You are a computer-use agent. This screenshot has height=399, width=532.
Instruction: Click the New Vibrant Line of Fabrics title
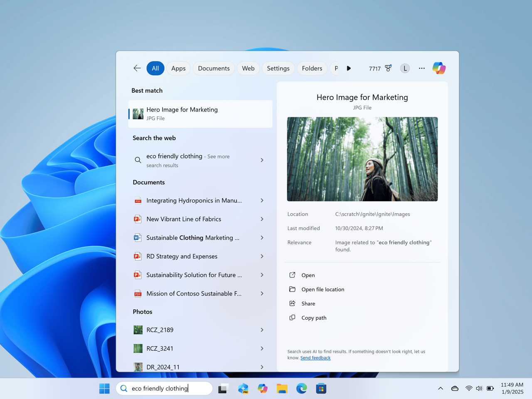[x=184, y=219]
